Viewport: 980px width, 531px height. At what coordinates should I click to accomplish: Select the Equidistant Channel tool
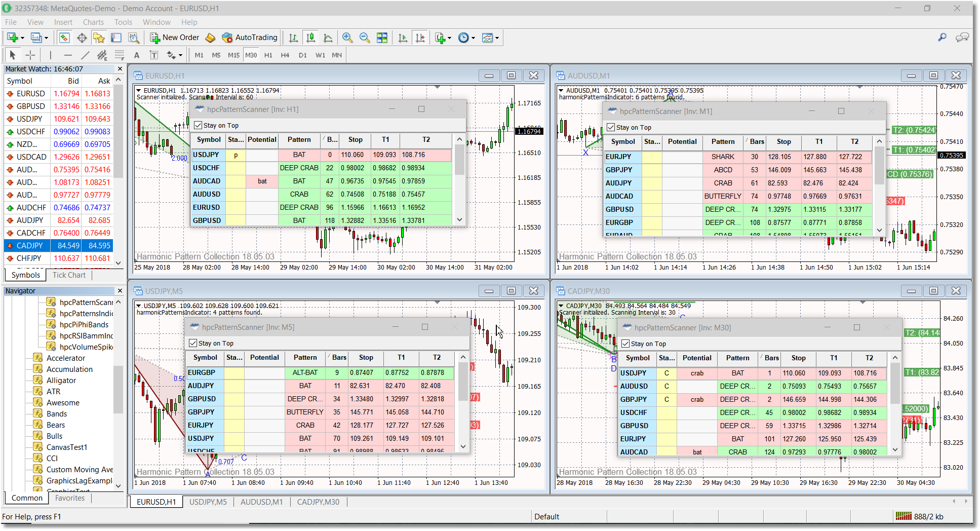102,55
